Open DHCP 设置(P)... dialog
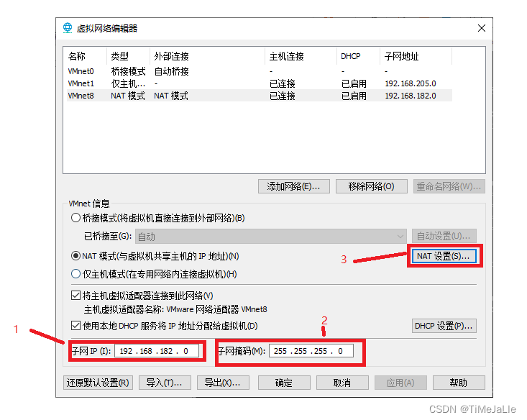The height and width of the screenshot is (420, 527). pos(444,326)
